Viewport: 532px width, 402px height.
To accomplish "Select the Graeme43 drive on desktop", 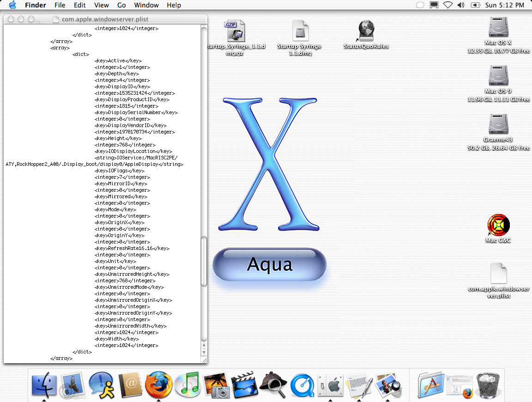I will [x=498, y=124].
